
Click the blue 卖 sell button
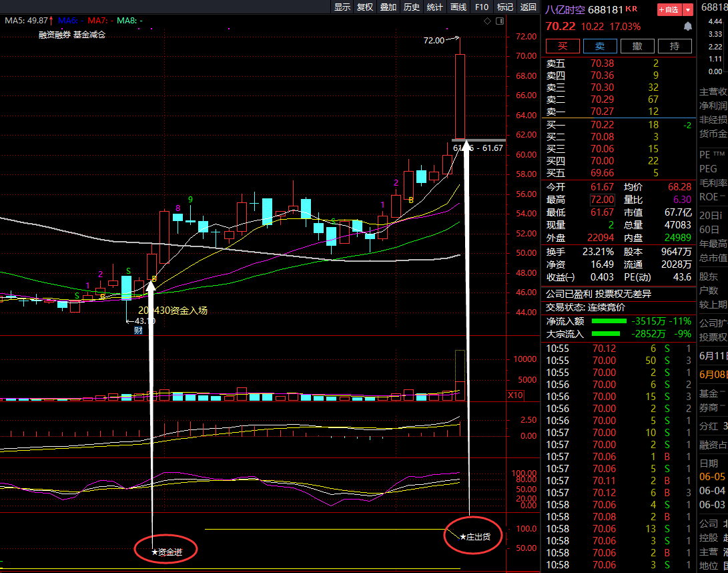(x=600, y=46)
